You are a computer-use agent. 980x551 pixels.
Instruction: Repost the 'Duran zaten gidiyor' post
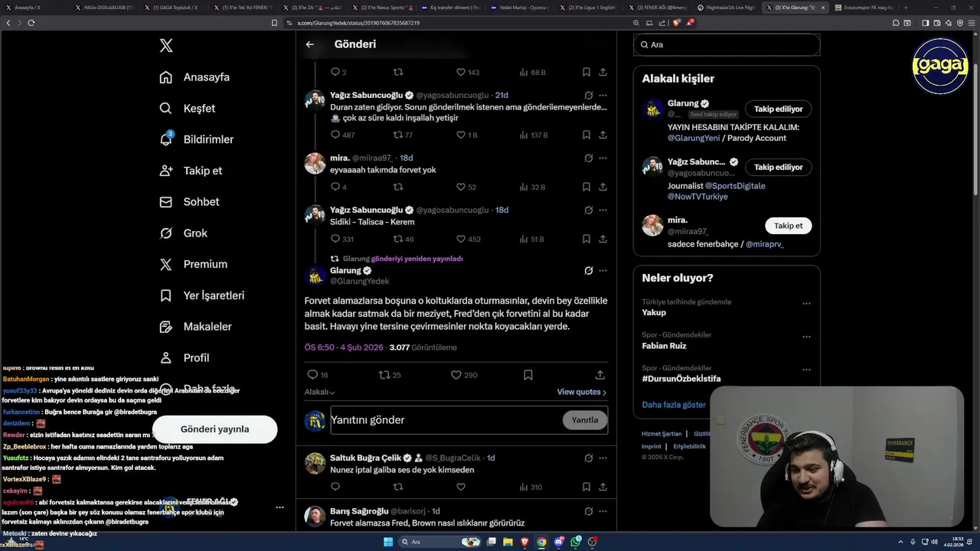coord(398,135)
